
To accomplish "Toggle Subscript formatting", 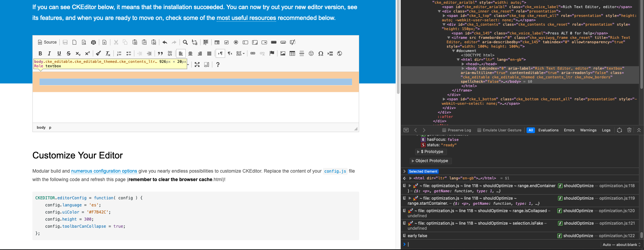I will [x=78, y=53].
